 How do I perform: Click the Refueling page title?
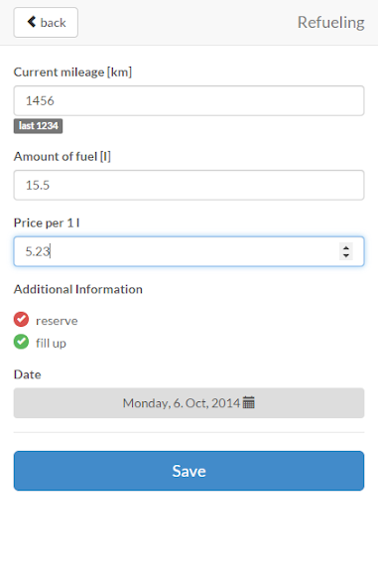point(330,23)
